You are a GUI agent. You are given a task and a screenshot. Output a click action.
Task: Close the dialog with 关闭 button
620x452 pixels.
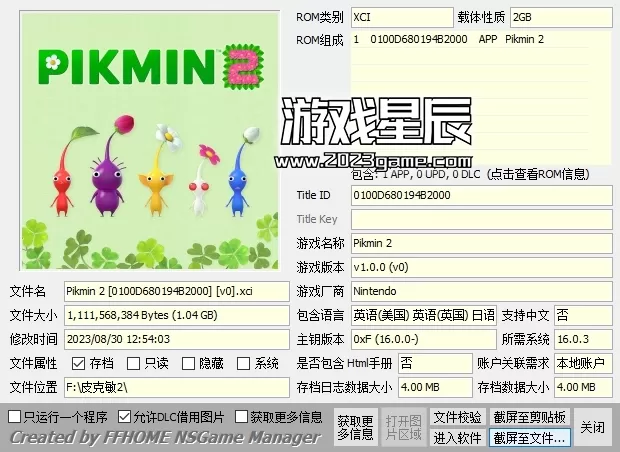(x=593, y=427)
